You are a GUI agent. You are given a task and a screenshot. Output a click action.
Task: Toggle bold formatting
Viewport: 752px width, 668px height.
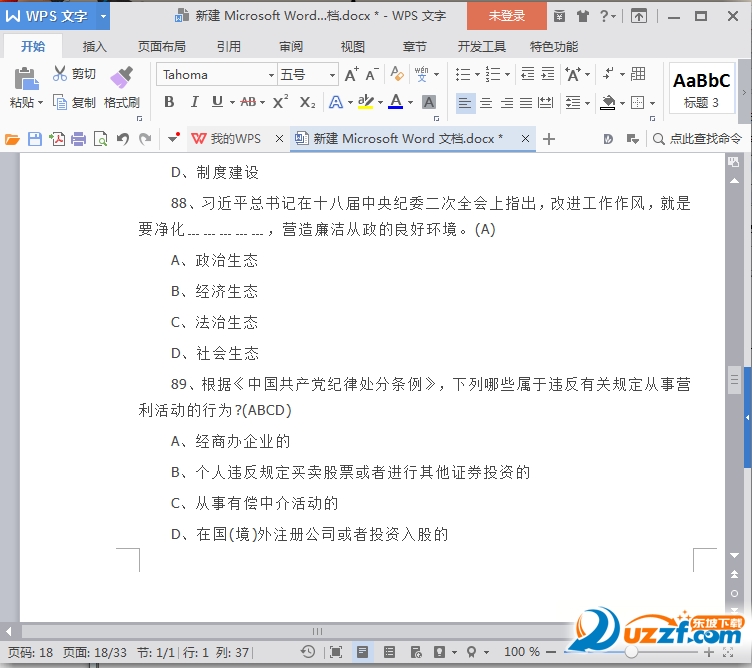[x=169, y=102]
